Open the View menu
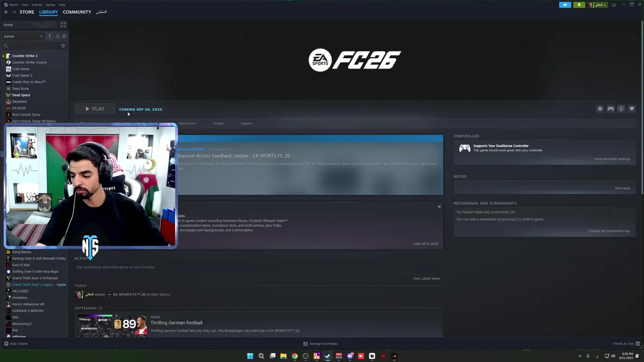This screenshot has height=362, width=644. (x=25, y=5)
